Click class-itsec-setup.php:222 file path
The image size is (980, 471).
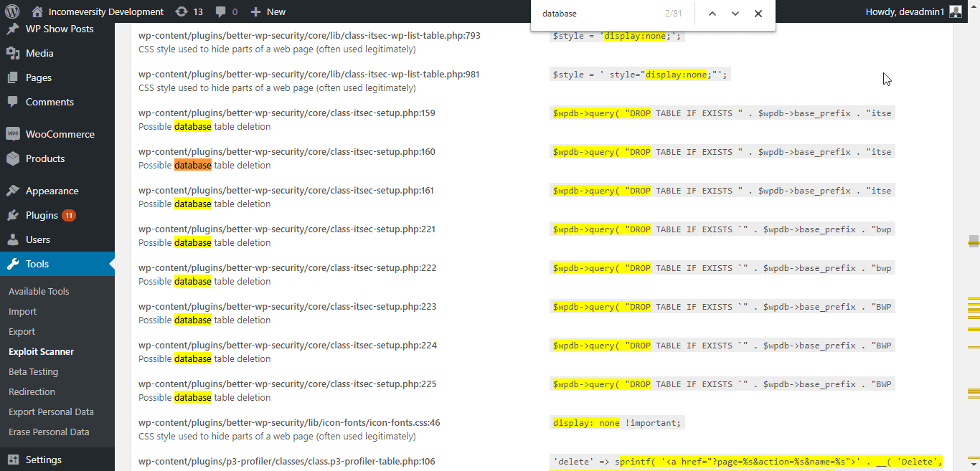[287, 268]
